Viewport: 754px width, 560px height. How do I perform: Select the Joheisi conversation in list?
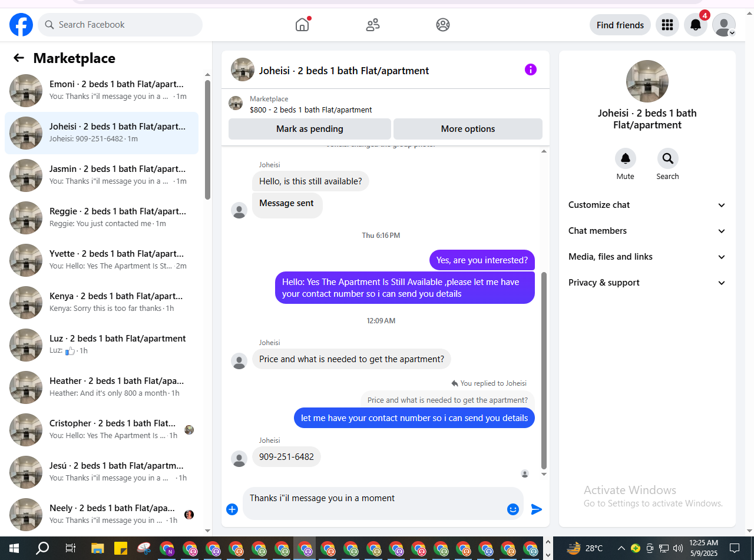click(101, 133)
